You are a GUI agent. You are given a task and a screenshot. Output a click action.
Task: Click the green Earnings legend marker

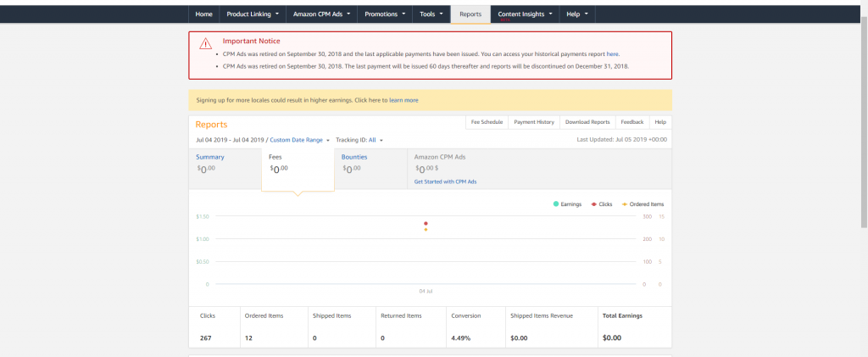[x=555, y=204]
